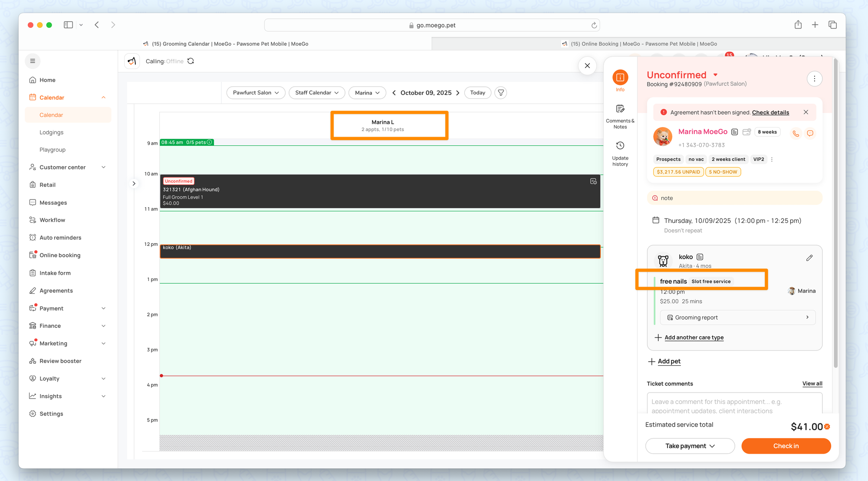Switch to the Online Booking browser tab

(639, 44)
